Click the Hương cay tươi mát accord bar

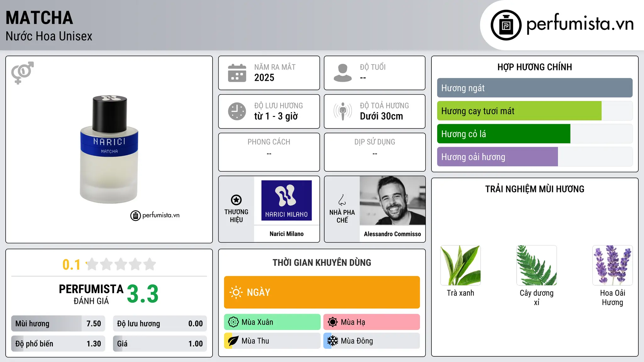535,111
